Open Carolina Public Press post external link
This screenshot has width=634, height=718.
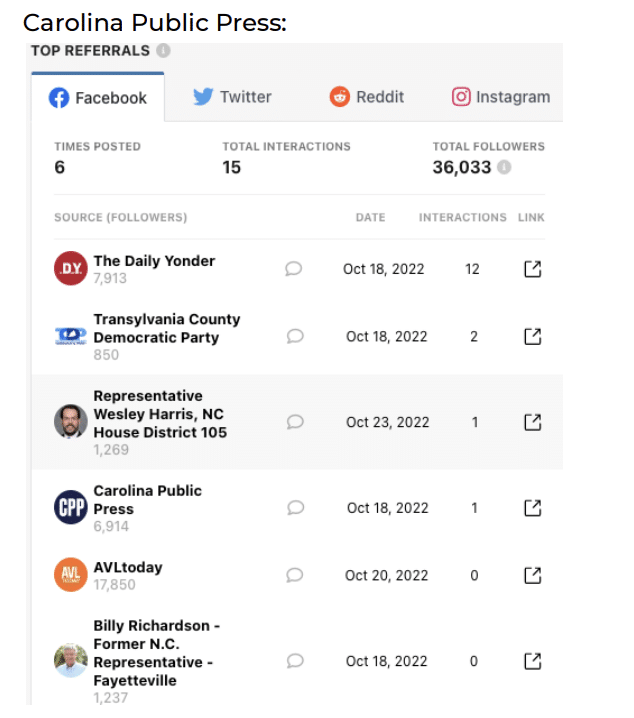click(x=533, y=508)
